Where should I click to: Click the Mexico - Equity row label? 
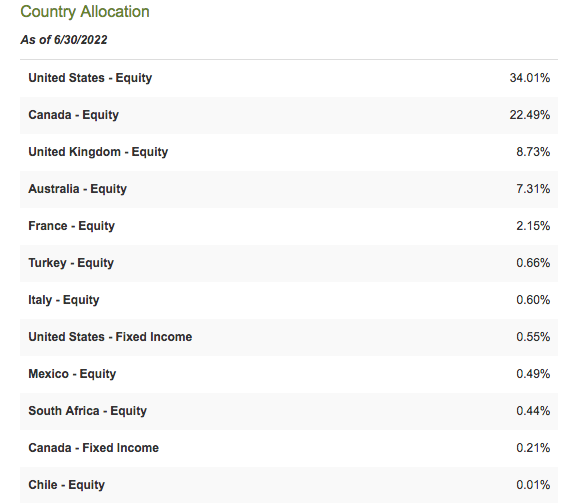click(72, 374)
